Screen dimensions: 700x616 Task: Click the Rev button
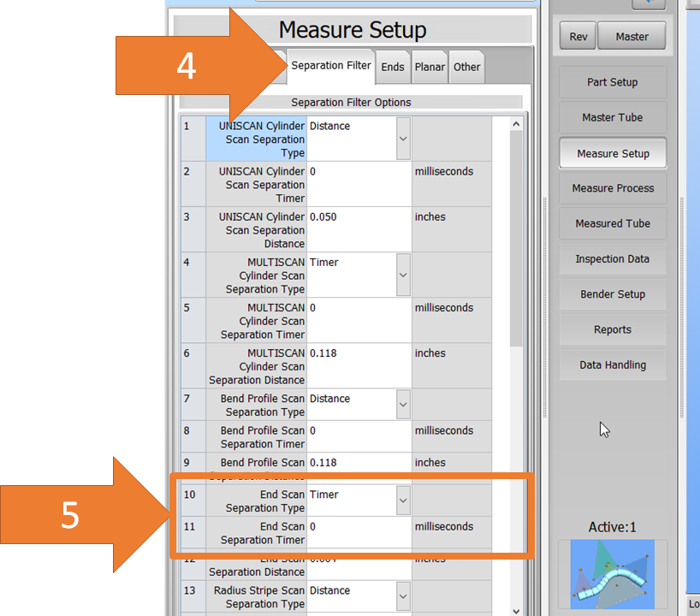(578, 37)
